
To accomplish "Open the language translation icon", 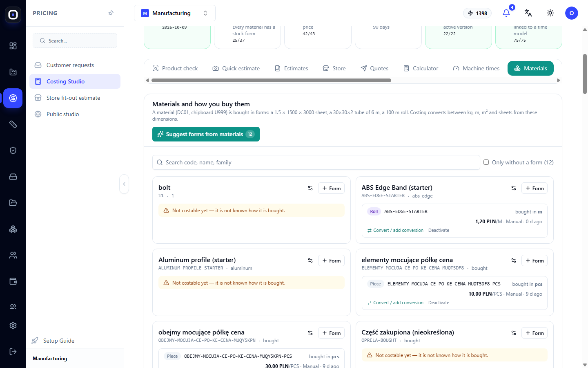I will coord(528,13).
